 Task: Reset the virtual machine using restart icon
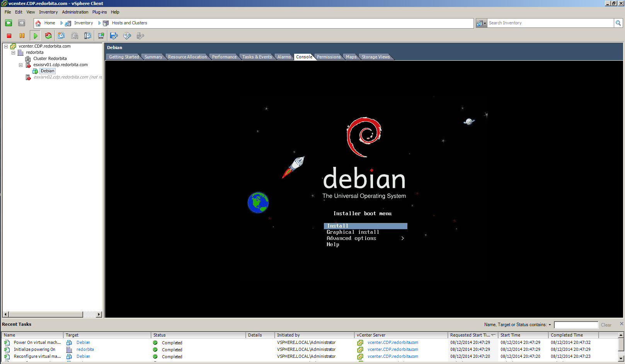click(48, 36)
